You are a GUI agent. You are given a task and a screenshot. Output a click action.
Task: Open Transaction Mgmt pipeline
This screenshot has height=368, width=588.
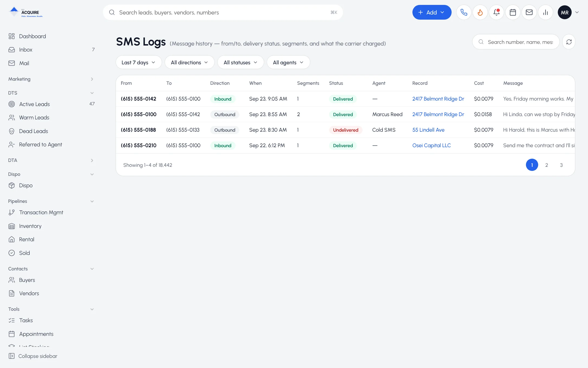[51, 212]
